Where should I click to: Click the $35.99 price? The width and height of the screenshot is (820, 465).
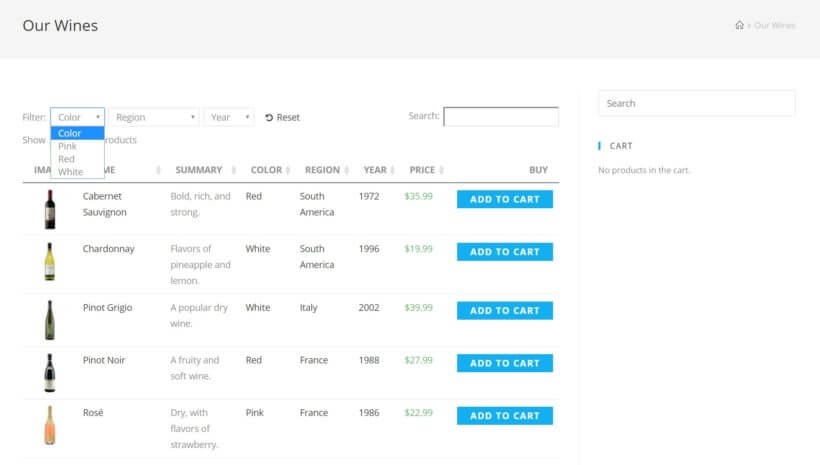pos(418,196)
